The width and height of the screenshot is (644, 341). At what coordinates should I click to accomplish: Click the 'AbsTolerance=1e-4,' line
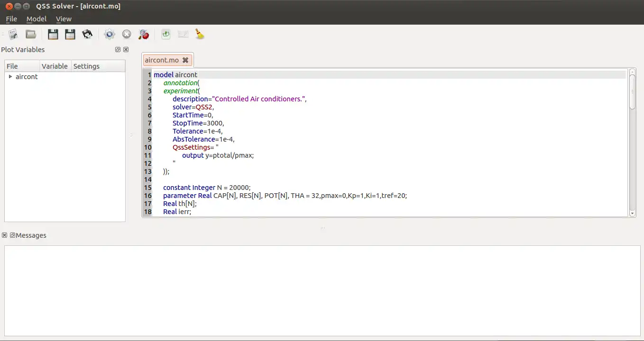pyautogui.click(x=204, y=139)
